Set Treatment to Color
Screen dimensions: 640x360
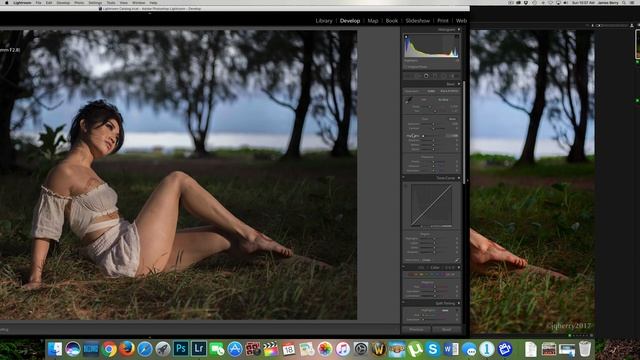(431, 91)
